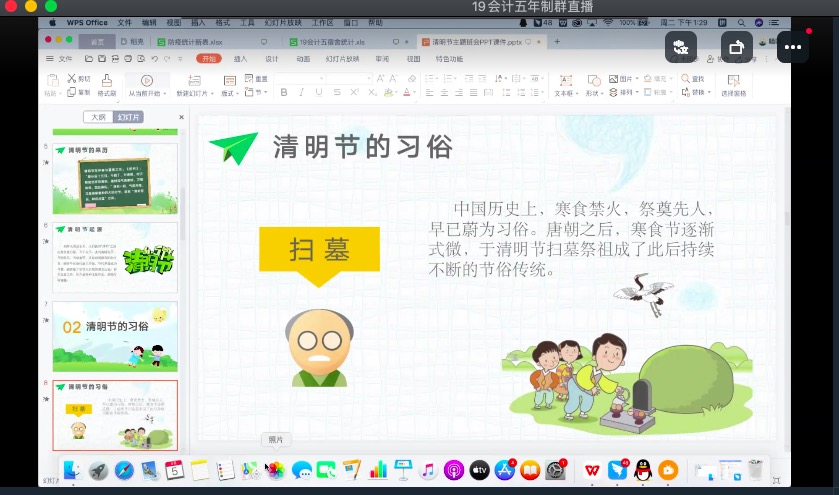The height and width of the screenshot is (495, 839).
Task: Open the Design (设计) ribbon tab
Action: tap(272, 59)
